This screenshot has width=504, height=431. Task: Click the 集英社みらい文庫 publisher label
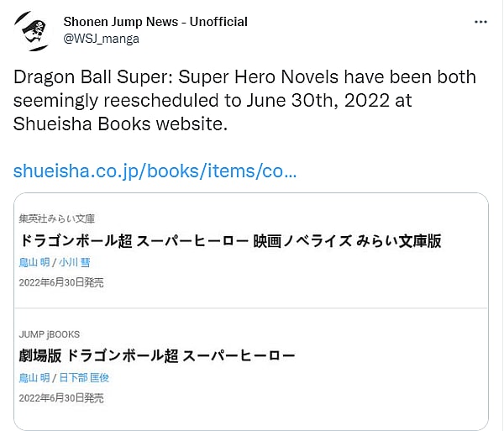pyautogui.click(x=59, y=218)
